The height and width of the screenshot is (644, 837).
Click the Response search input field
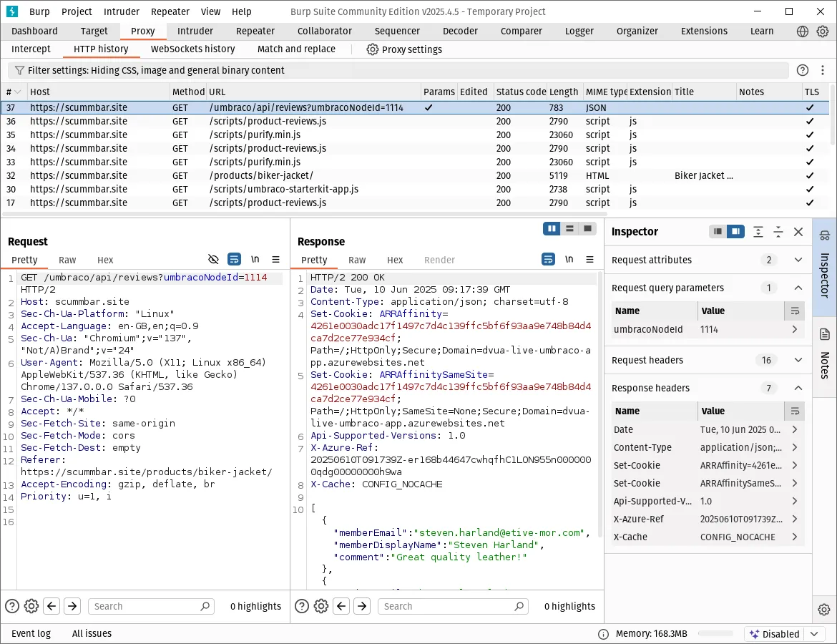[454, 606]
